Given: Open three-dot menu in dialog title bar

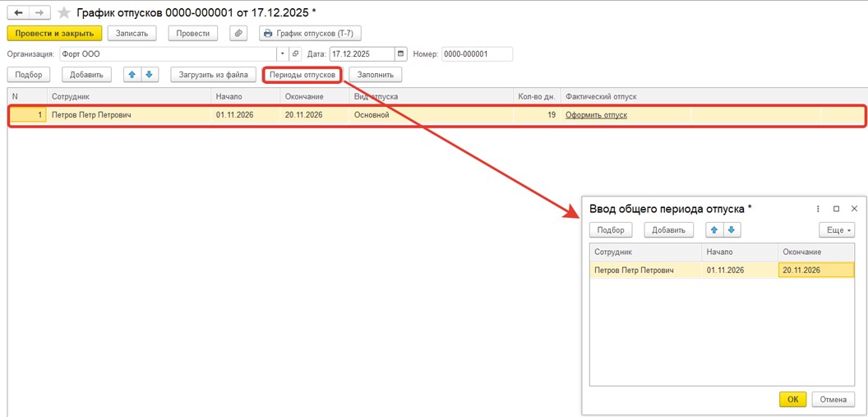Looking at the screenshot, I should click(x=818, y=209).
